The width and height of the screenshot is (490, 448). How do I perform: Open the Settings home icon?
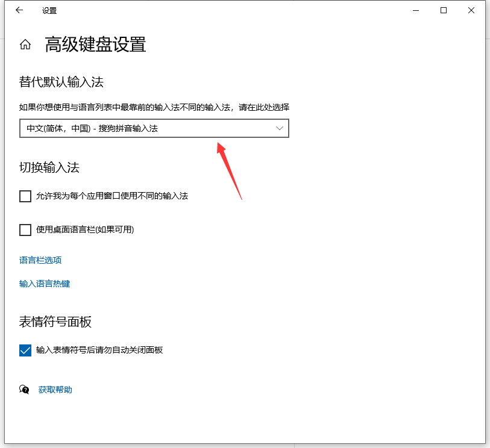pyautogui.click(x=25, y=45)
